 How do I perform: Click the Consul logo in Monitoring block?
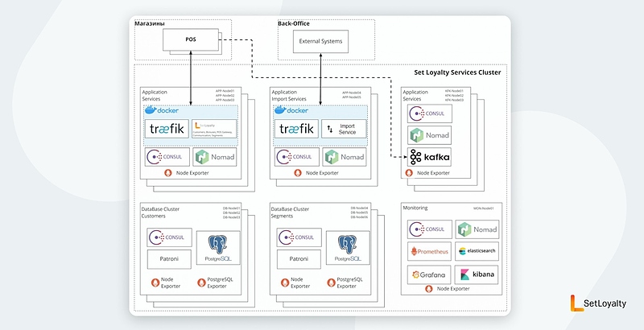(428, 229)
